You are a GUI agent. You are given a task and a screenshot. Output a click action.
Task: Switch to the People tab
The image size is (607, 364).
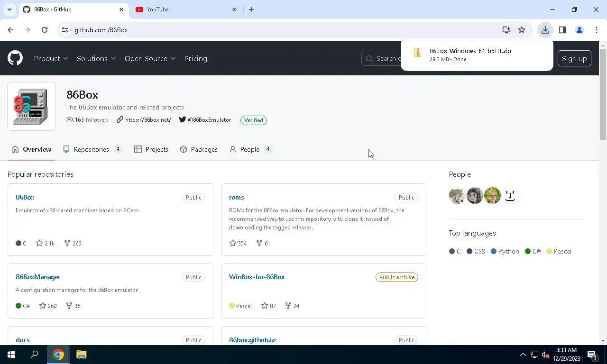250,149
